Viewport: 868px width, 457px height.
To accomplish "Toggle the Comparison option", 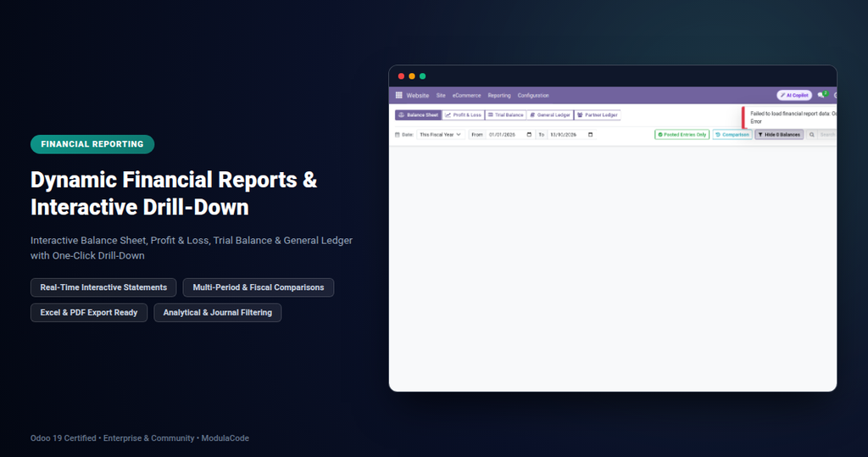I will point(732,135).
